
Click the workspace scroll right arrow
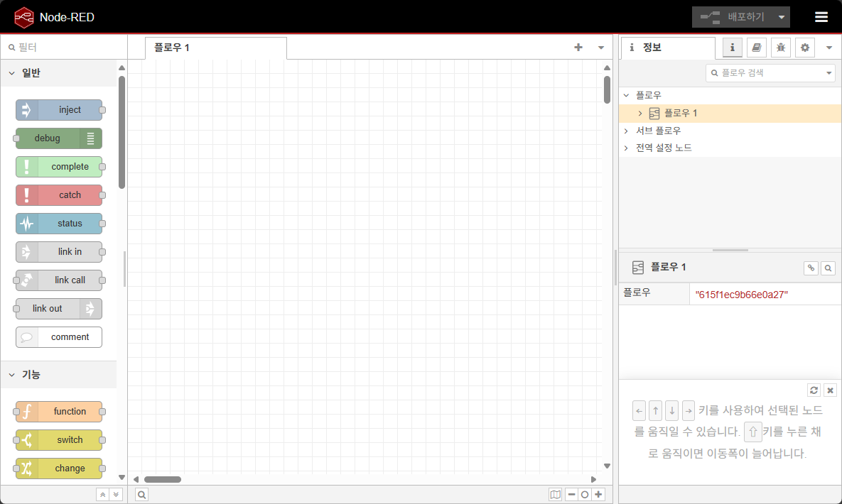(593, 479)
